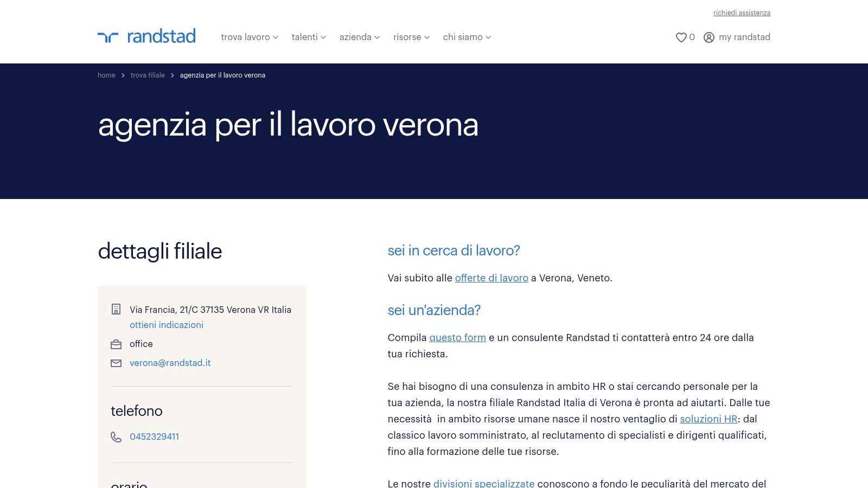Click the telefono heading
Image resolution: width=868 pixels, height=488 pixels.
coord(137,411)
